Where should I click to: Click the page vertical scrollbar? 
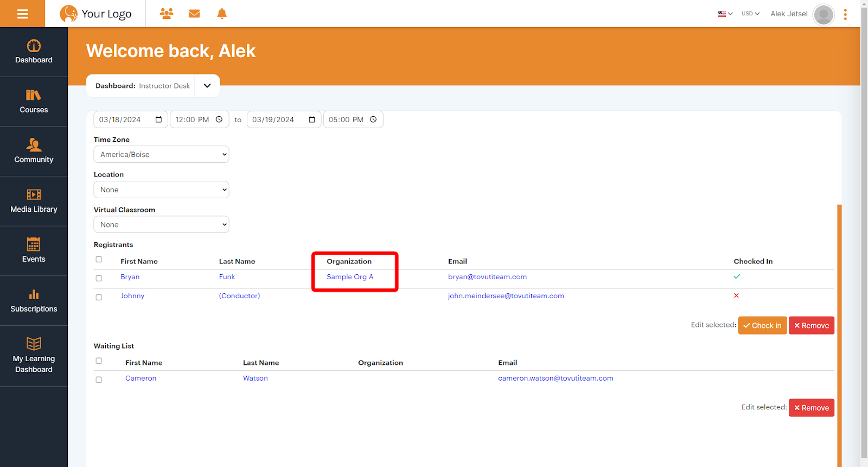click(x=864, y=233)
